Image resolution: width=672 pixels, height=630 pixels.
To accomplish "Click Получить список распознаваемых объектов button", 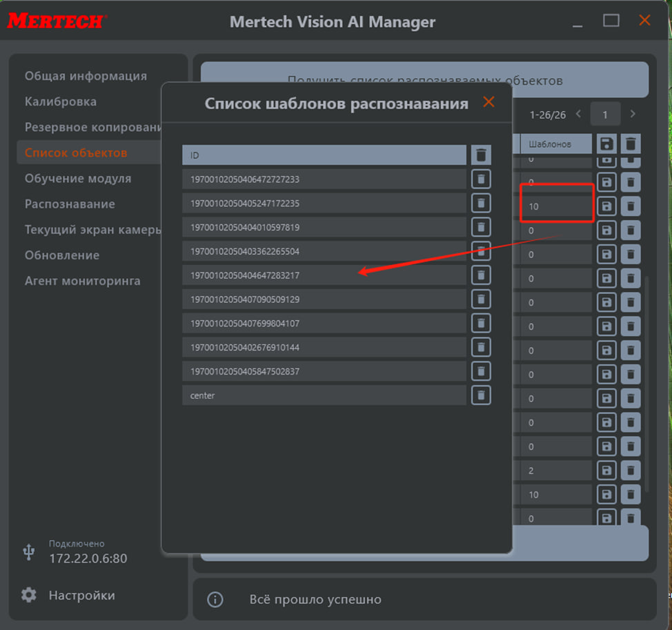I will [424, 80].
